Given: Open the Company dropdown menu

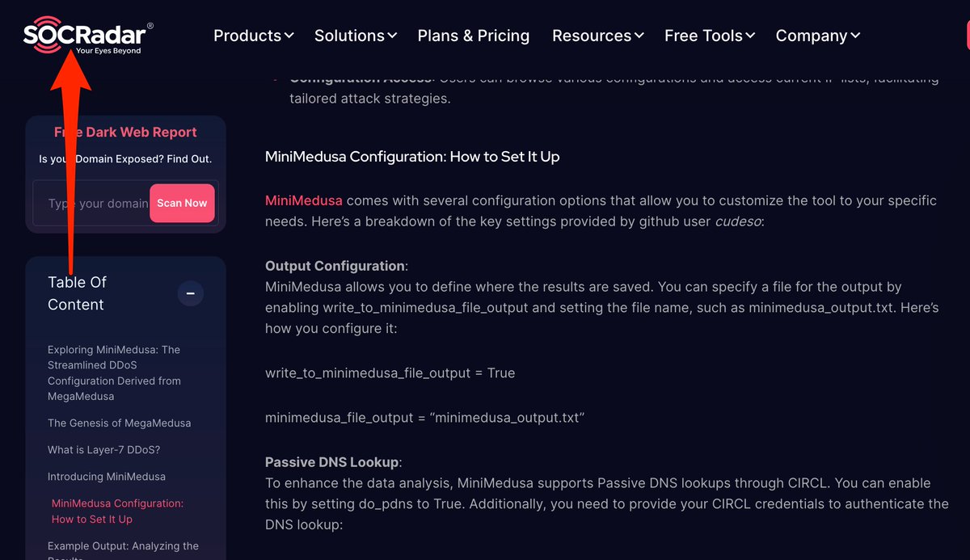Looking at the screenshot, I should pyautogui.click(x=817, y=36).
